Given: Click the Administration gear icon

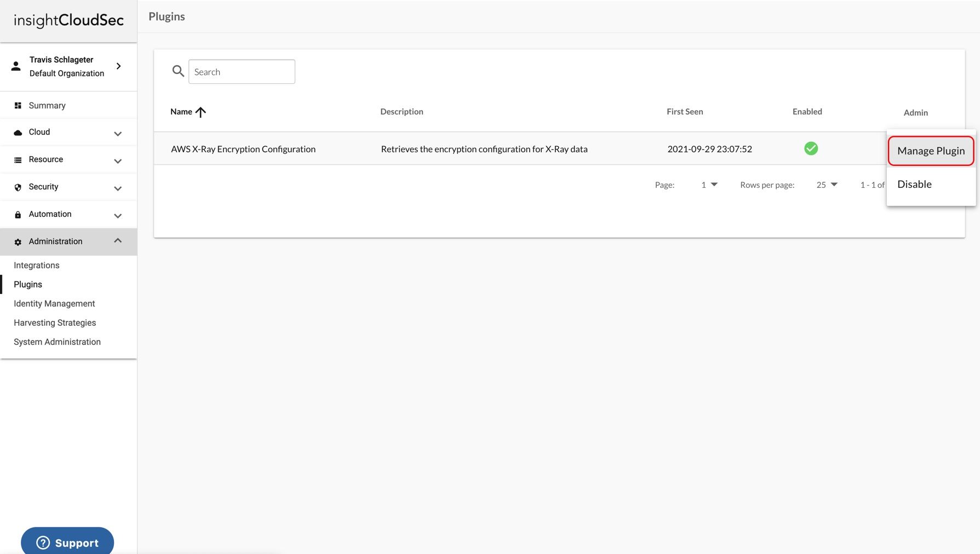Looking at the screenshot, I should coord(18,242).
